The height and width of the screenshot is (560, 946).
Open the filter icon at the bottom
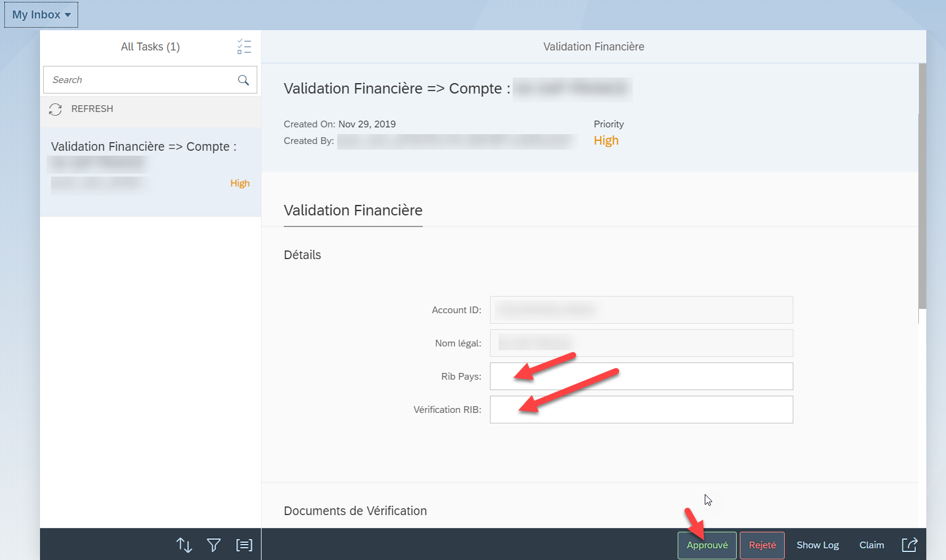point(214,545)
